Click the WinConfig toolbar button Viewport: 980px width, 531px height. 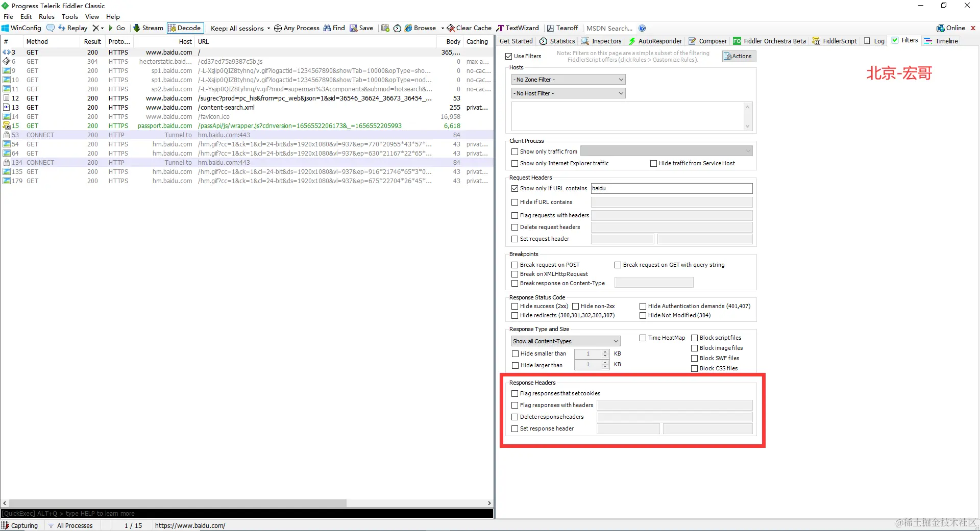[x=21, y=28]
